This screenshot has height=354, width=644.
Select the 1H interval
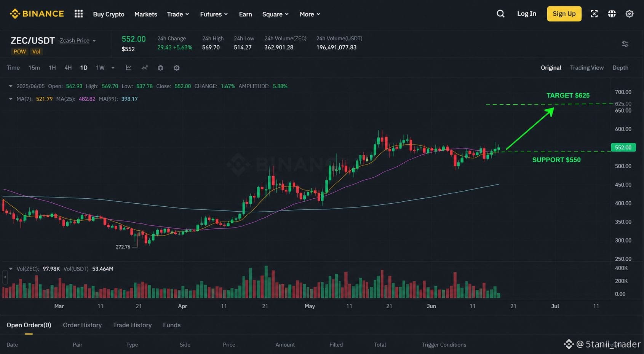tap(52, 68)
